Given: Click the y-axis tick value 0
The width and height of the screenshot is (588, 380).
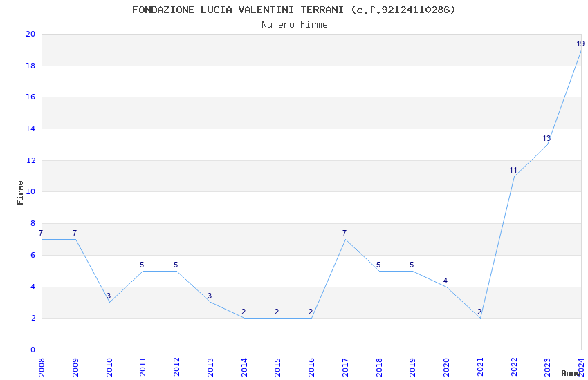Looking at the screenshot, I should point(33,350).
